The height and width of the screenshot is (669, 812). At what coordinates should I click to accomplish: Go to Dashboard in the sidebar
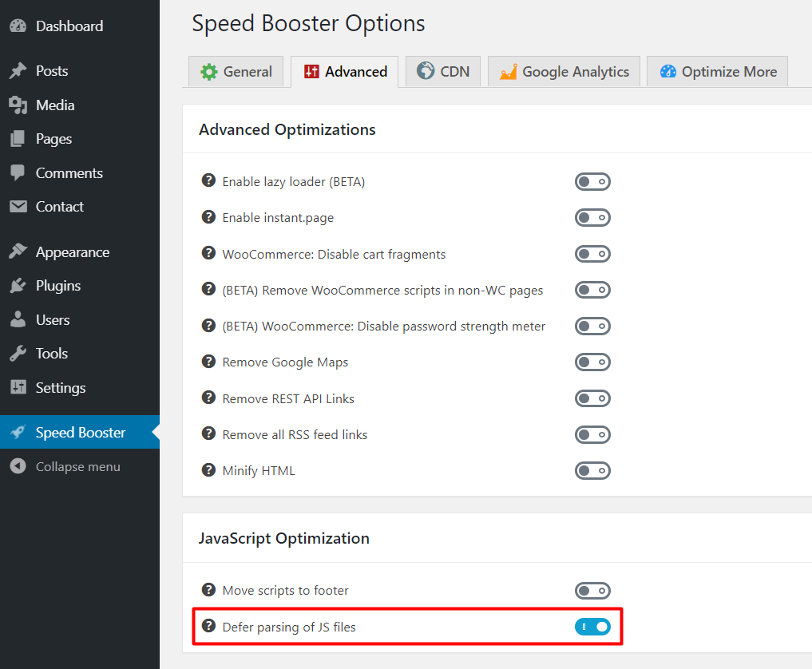(69, 26)
